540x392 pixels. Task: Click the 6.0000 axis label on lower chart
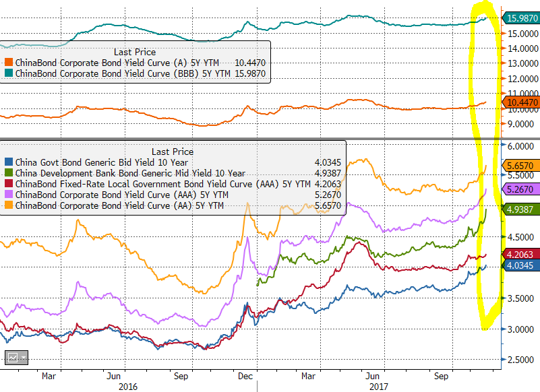pyautogui.click(x=520, y=146)
